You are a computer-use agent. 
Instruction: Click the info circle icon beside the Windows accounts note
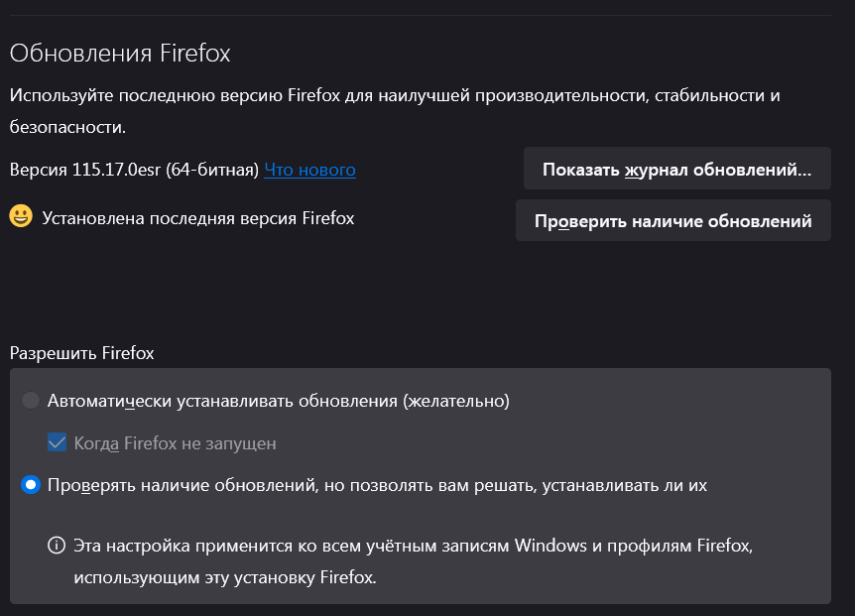[x=57, y=546]
